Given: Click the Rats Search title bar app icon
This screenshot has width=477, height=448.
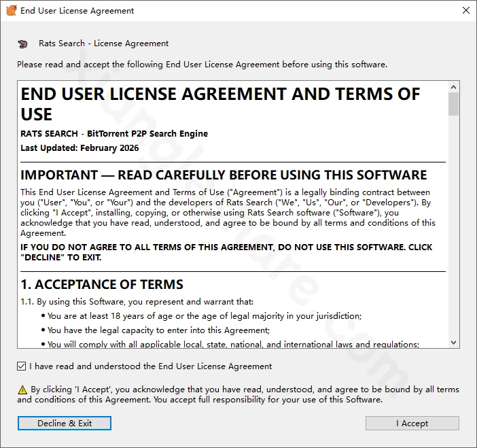Looking at the screenshot, I should pos(12,11).
